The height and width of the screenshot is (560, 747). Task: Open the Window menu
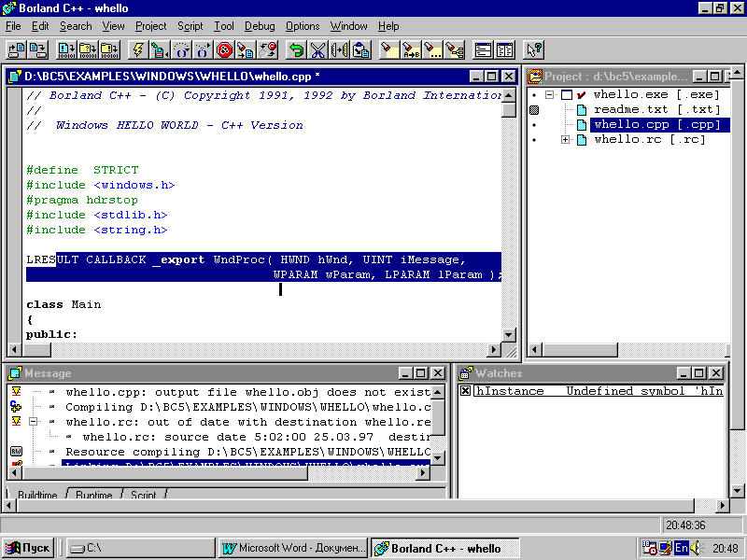(x=348, y=26)
